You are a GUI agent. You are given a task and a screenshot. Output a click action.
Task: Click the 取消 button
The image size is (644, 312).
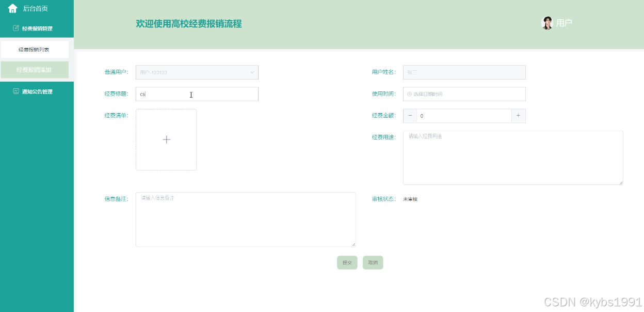pyautogui.click(x=373, y=262)
